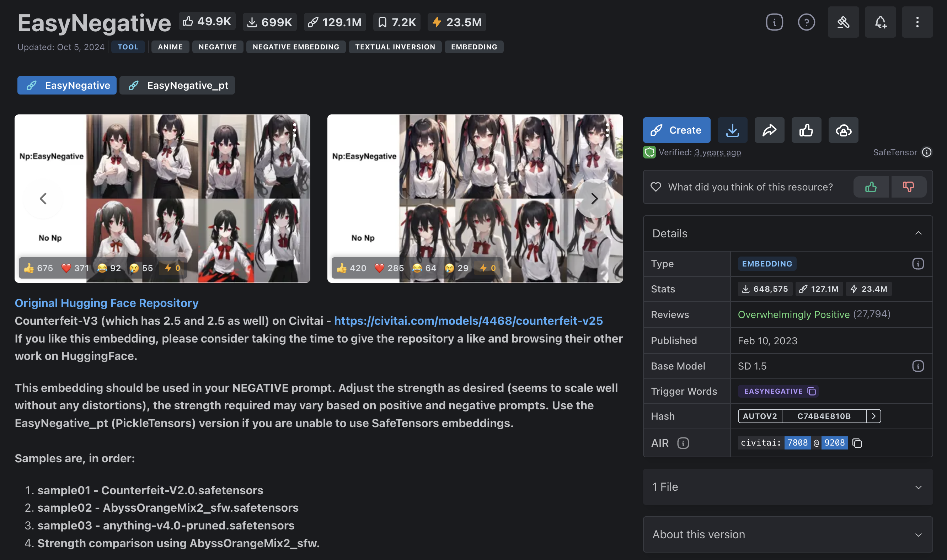Copy the EASYNEGATIVE trigger word
Screen dimensions: 947x560
tap(811, 391)
